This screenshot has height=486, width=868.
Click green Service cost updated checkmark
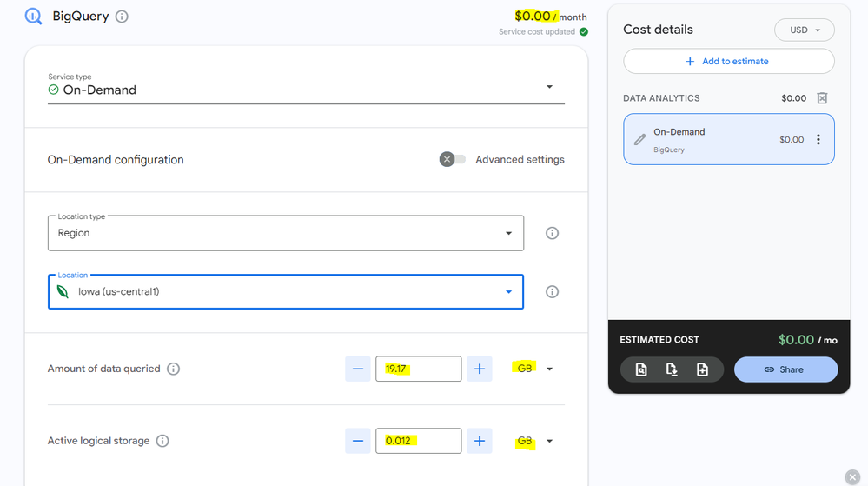pyautogui.click(x=584, y=31)
